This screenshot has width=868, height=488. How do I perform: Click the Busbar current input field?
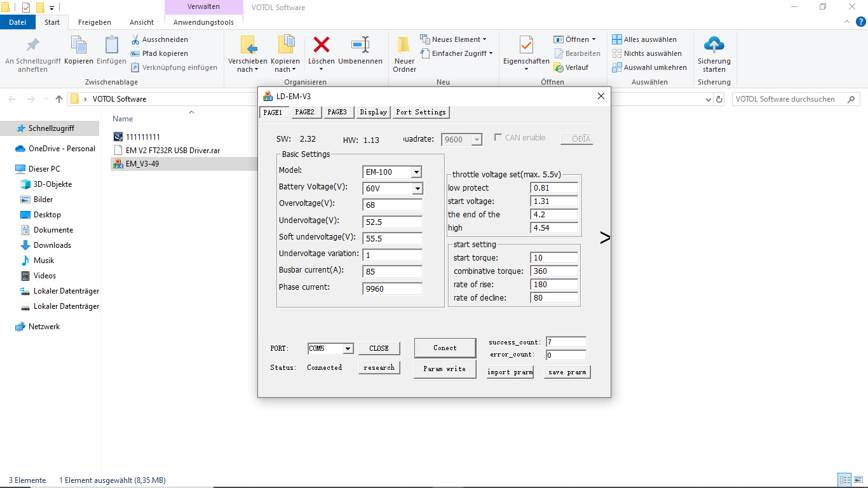pos(392,271)
